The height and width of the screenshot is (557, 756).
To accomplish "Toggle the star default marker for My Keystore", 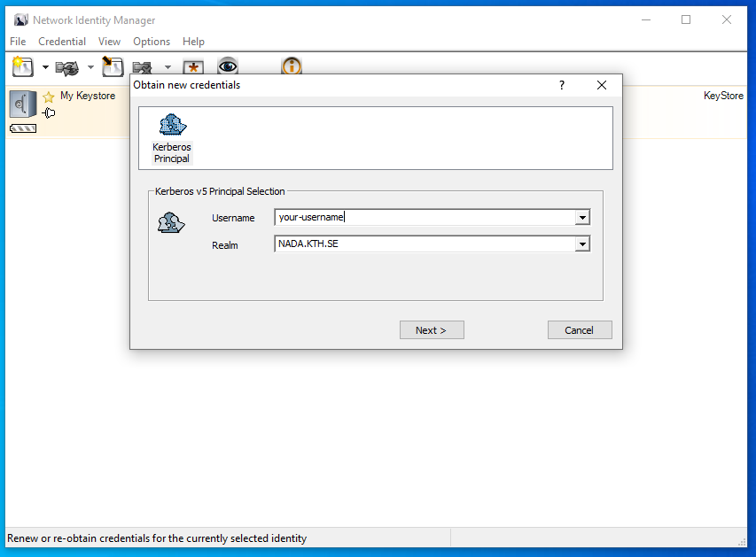I will [x=49, y=97].
